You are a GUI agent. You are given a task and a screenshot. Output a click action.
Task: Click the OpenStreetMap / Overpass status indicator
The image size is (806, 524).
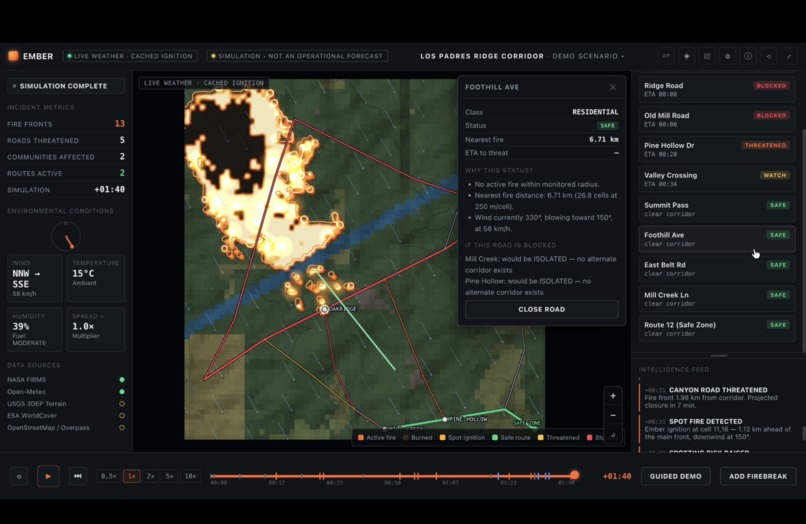pyautogui.click(x=122, y=427)
